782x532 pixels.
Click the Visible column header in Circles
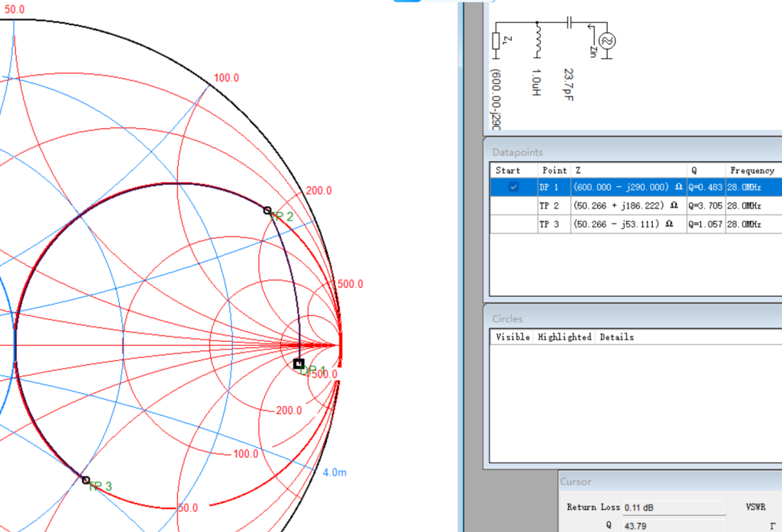coord(512,337)
